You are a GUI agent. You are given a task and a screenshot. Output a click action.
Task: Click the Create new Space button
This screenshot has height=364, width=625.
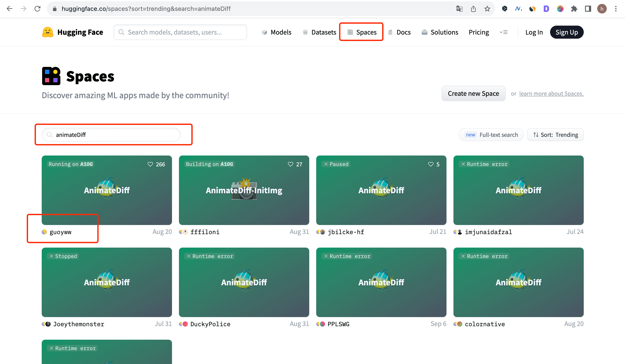(473, 93)
